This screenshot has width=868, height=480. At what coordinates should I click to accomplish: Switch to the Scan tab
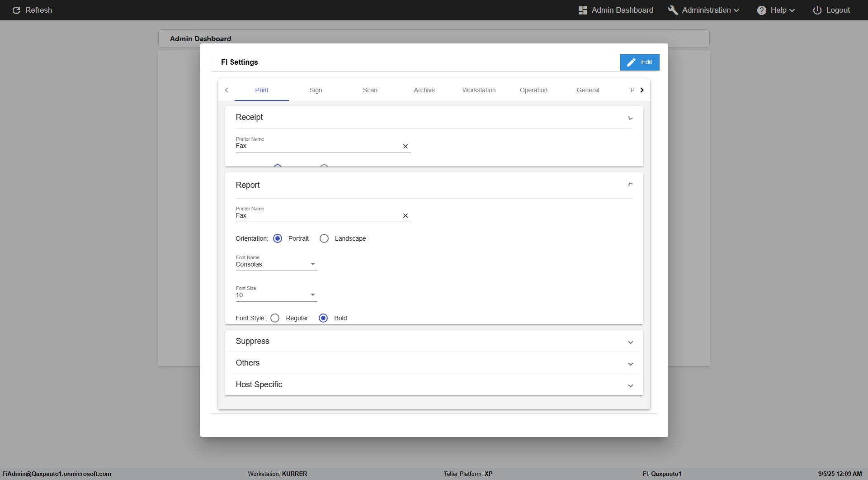coord(370,90)
